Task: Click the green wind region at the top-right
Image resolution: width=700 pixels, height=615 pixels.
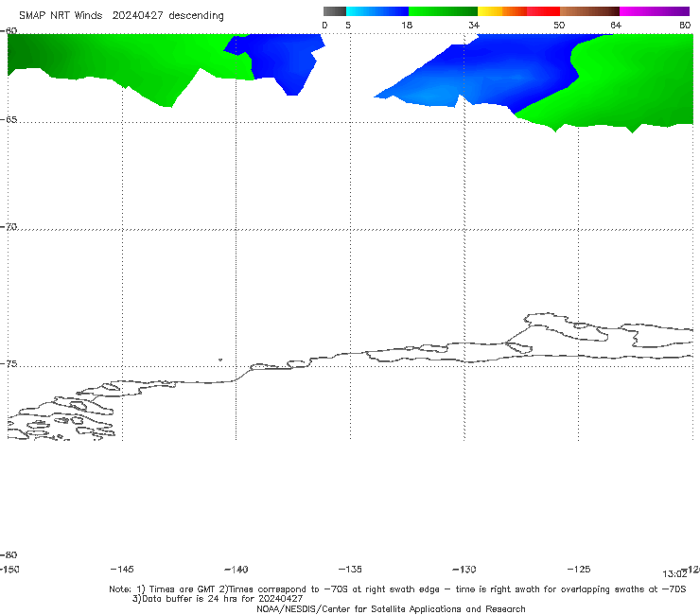Action: [634, 80]
